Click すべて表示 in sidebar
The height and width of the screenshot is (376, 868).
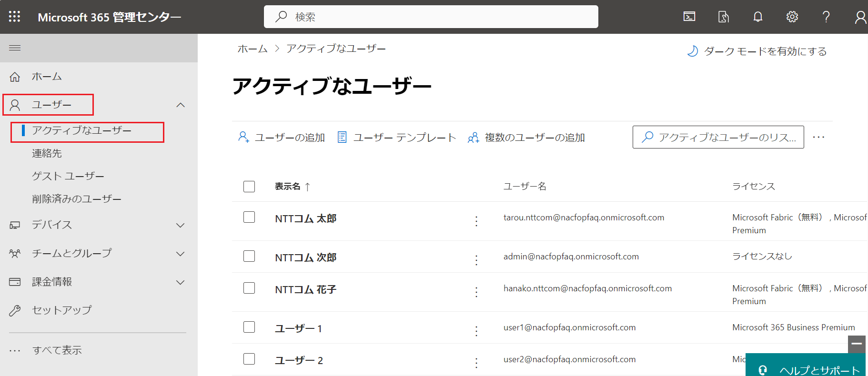tap(57, 350)
